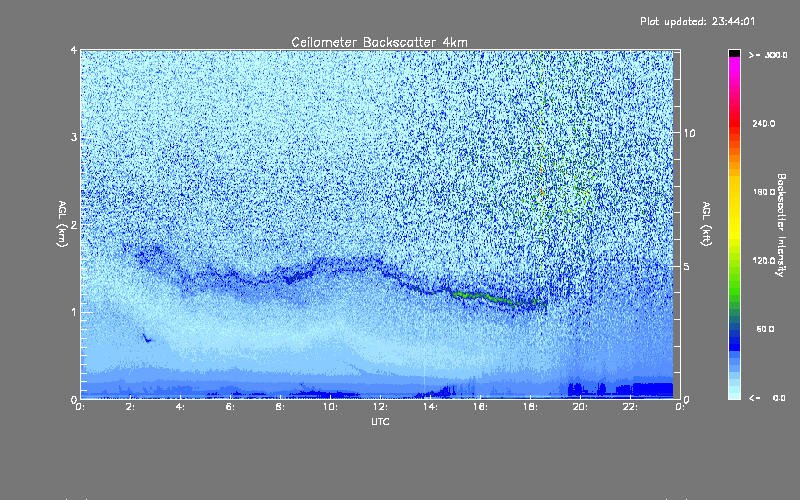Viewport: 800px width, 500px height.
Task: Click the '22:' tick on the UTC axis
Action: 630,407
